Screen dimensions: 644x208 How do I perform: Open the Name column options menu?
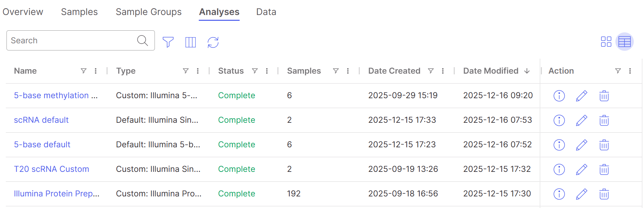pos(96,71)
